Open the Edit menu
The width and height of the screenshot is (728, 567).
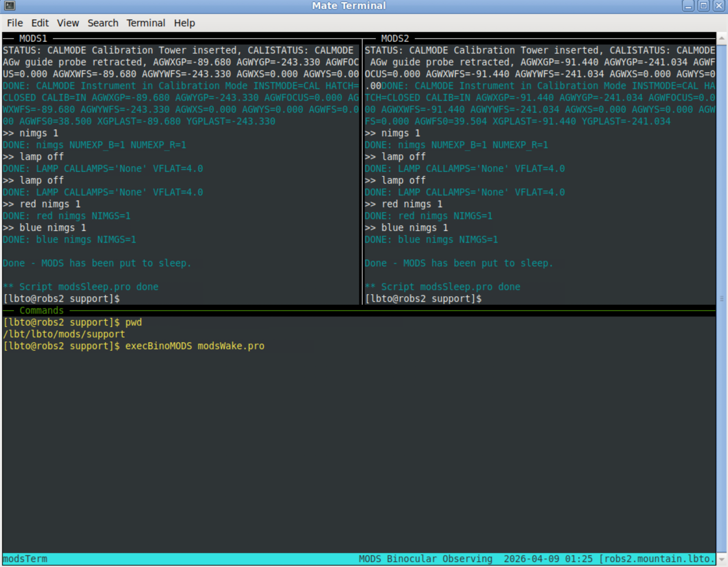coord(40,23)
